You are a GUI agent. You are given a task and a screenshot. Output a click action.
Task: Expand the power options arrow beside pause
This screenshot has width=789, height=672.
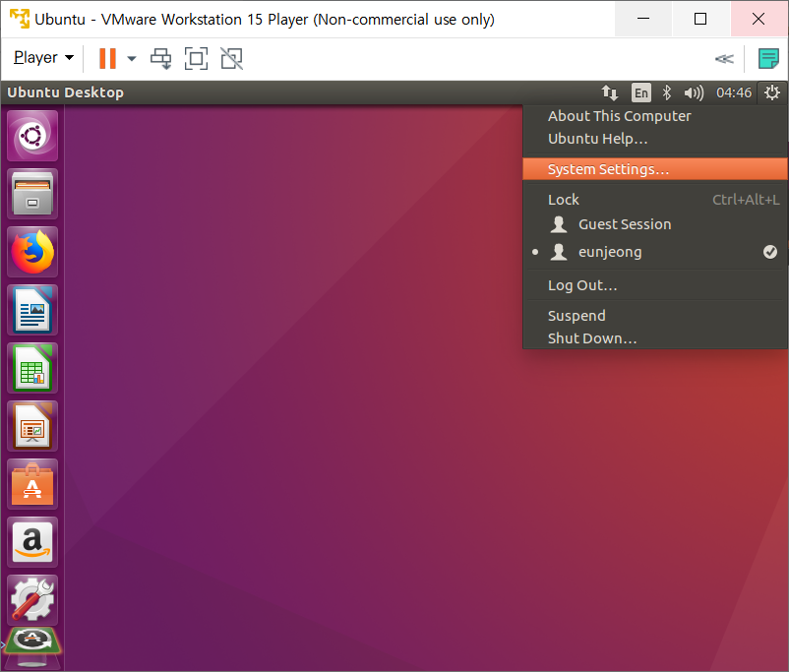point(132,58)
